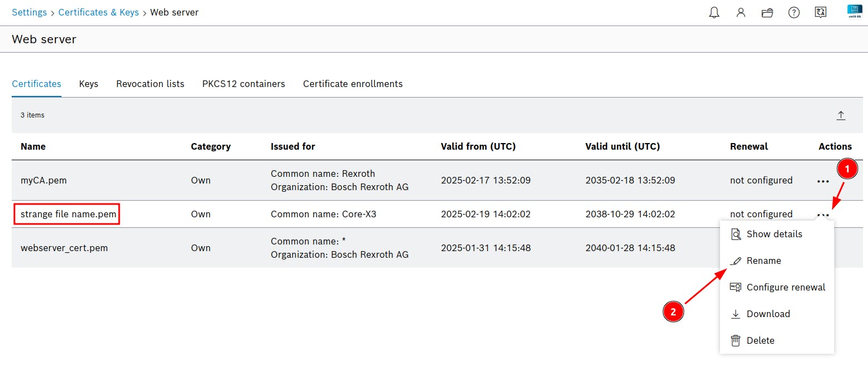
Task: Open the notifications bell
Action: pyautogui.click(x=714, y=12)
